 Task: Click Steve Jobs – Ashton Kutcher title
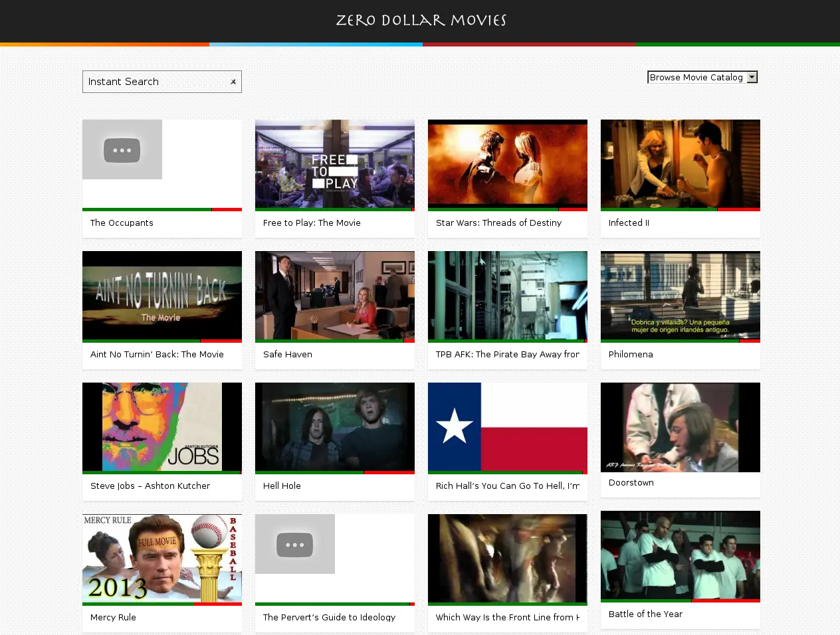[150, 486]
